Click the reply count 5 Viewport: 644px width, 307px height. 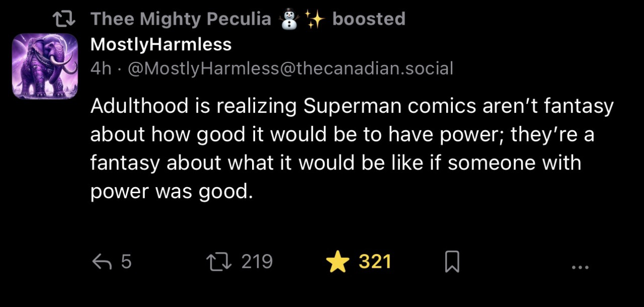pyautogui.click(x=126, y=262)
